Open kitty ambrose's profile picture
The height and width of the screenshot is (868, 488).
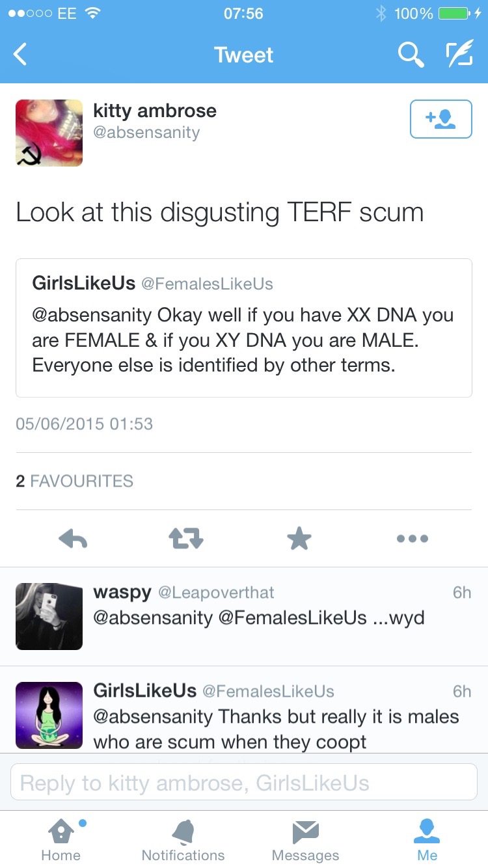pos(49,133)
